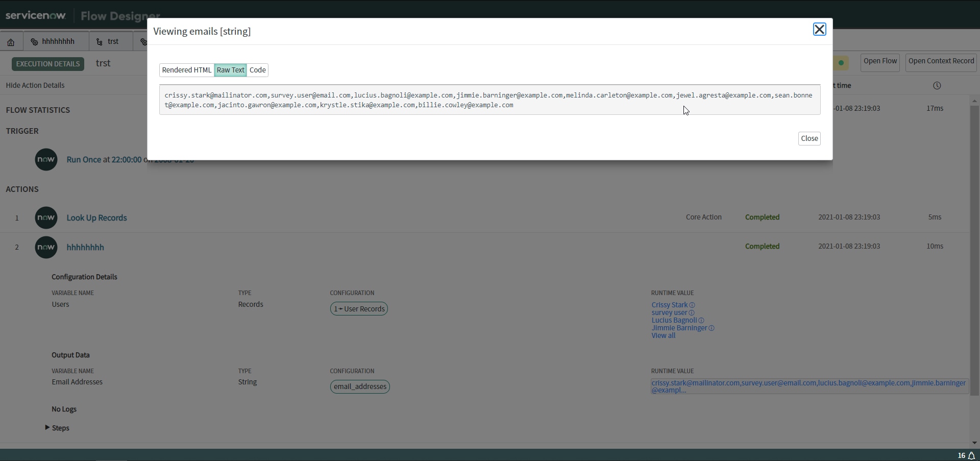Open the home tab via house icon
980x461 pixels.
[x=11, y=41]
